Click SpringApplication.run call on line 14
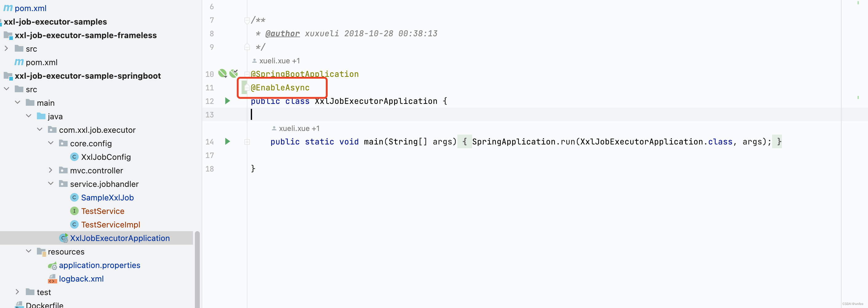The height and width of the screenshot is (308, 868). point(524,141)
